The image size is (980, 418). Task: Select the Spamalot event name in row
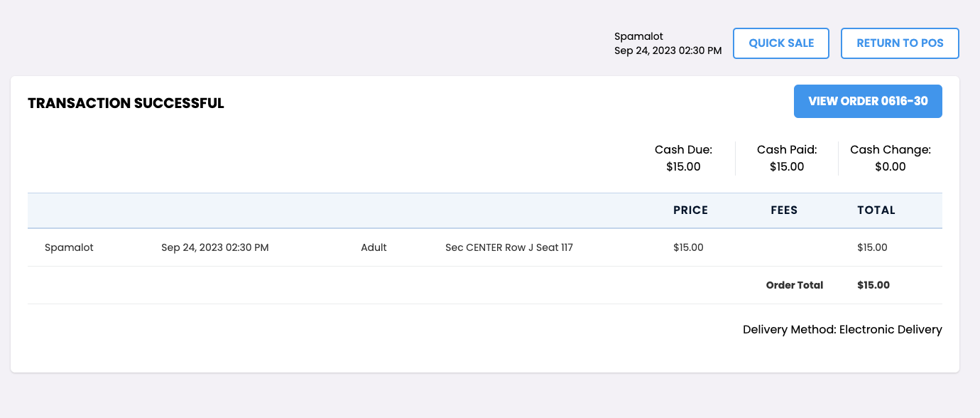69,247
